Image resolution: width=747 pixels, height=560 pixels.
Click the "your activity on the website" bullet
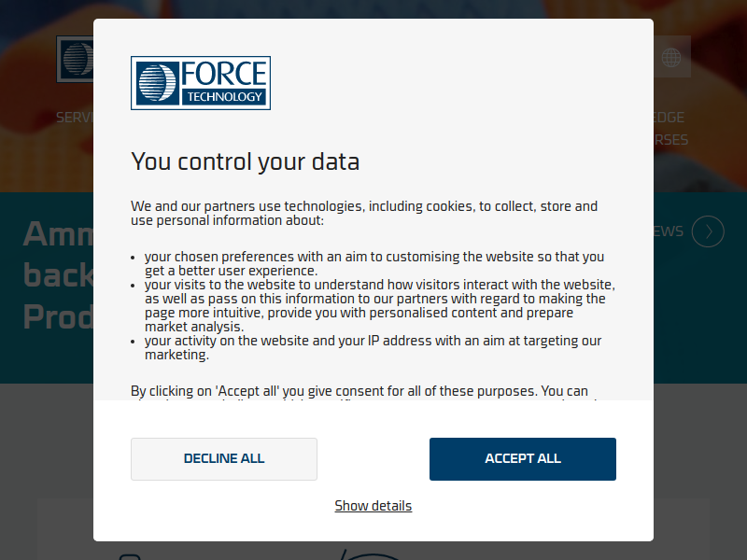coord(372,347)
